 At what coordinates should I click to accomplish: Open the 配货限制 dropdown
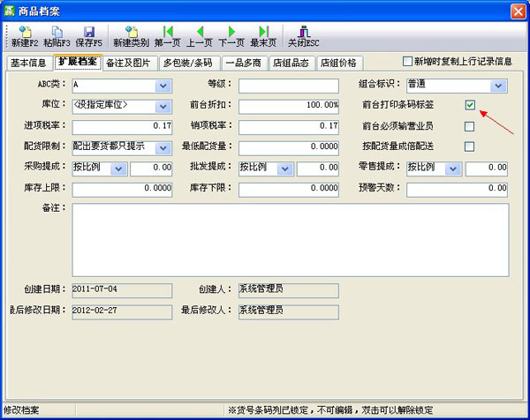(x=163, y=148)
